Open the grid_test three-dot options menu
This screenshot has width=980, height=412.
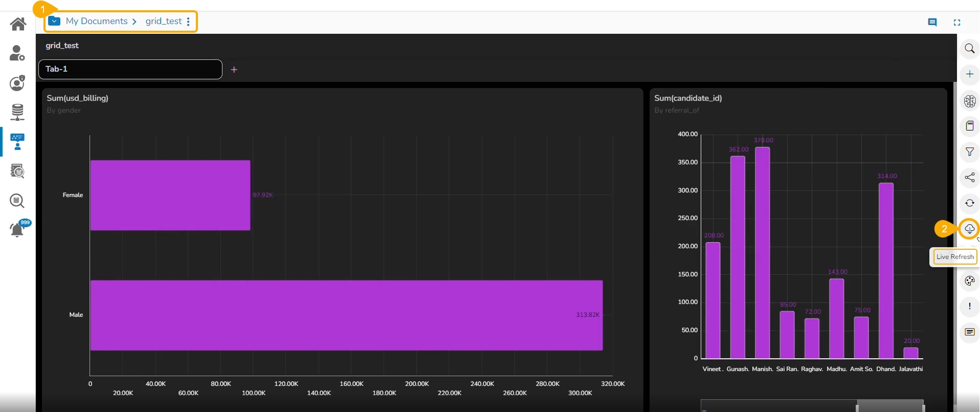pos(188,21)
